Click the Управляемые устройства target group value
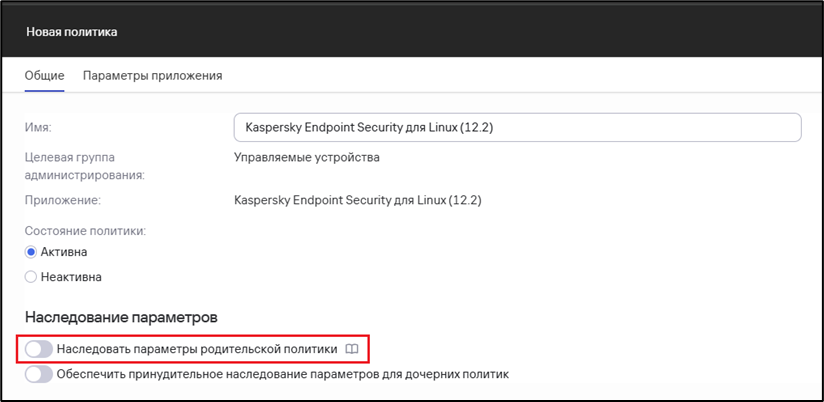The height and width of the screenshot is (402, 824). coord(307,158)
